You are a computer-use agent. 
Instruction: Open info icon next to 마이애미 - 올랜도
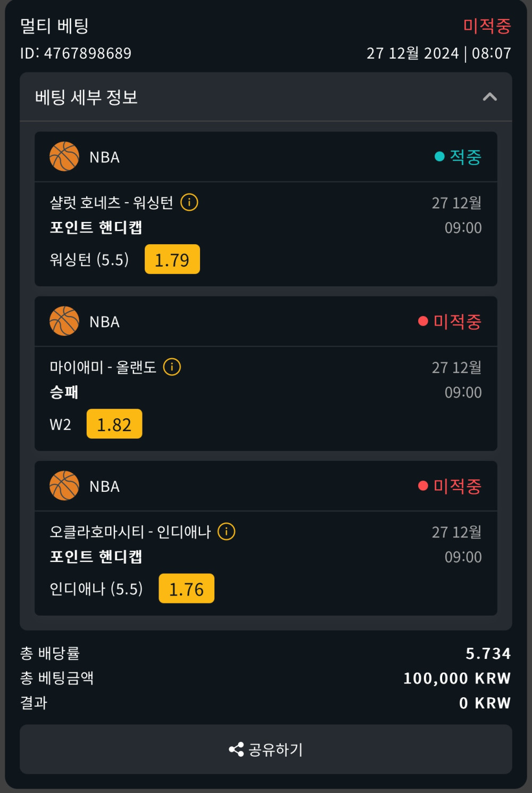pos(172,367)
